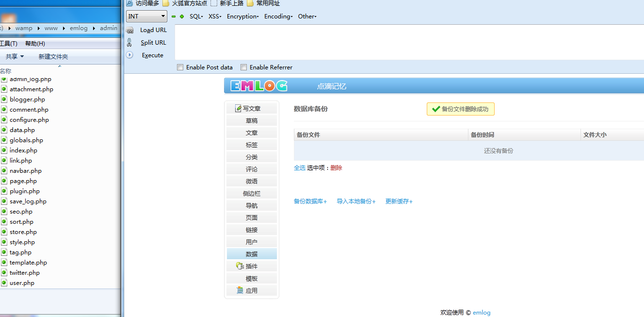Expand breadcrumb arrow after emlog folder
The height and width of the screenshot is (317, 644).
click(94, 28)
